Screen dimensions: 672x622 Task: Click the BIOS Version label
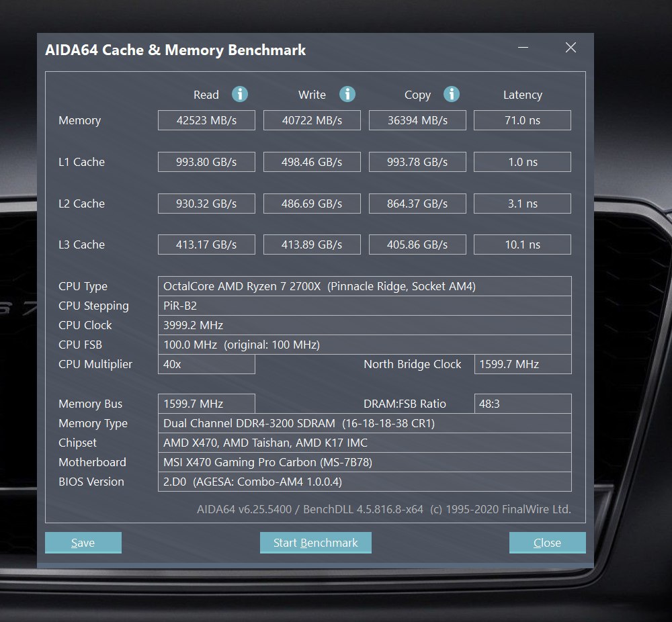91,482
